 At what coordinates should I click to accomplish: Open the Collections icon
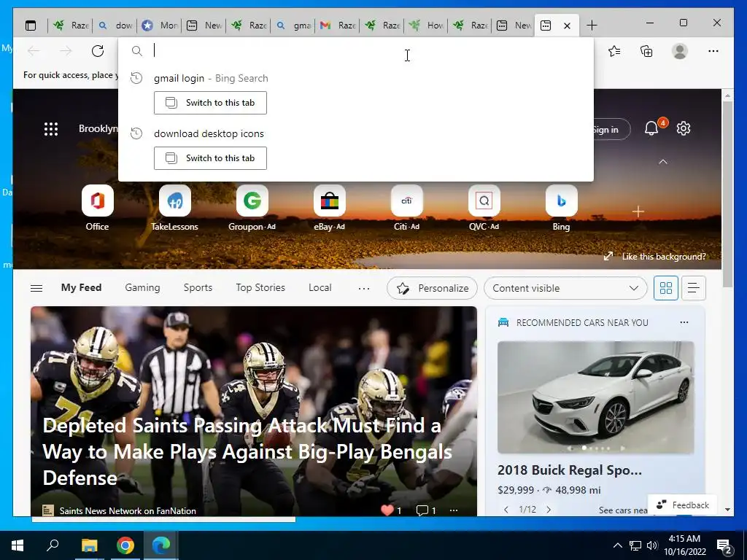[x=646, y=51]
